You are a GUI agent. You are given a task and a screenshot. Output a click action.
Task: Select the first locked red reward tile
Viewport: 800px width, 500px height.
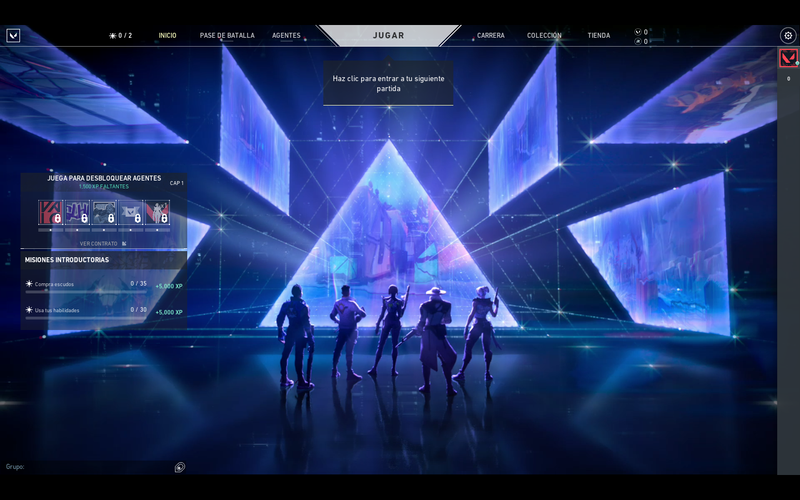[51, 212]
